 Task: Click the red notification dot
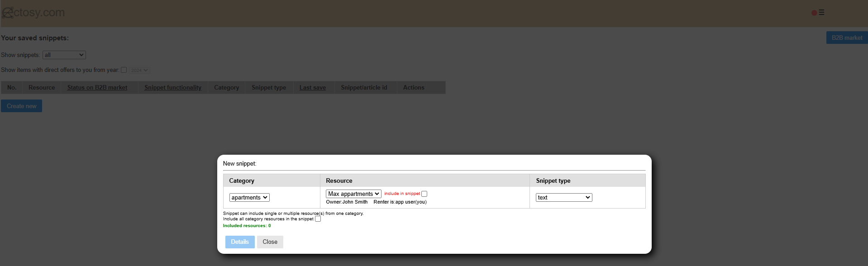point(814,13)
